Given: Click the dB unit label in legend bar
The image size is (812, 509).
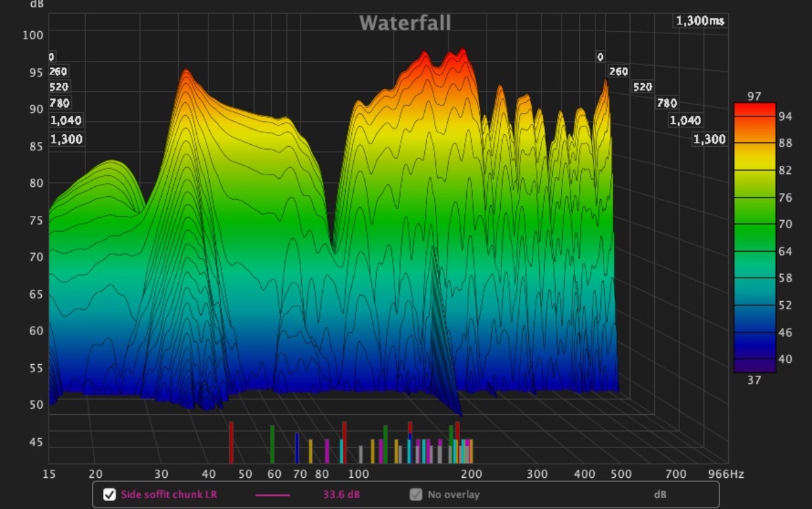Looking at the screenshot, I should [660, 495].
